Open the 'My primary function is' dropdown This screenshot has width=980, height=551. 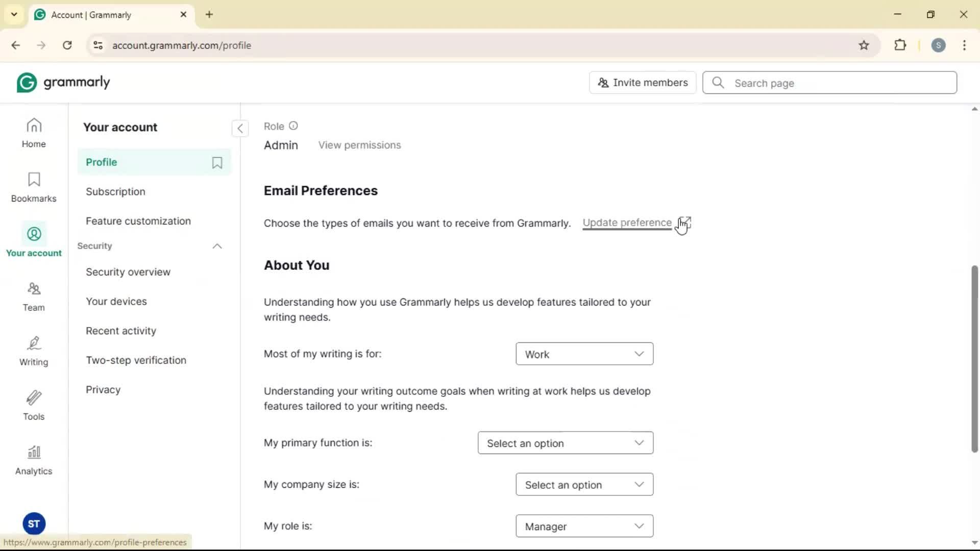tap(565, 443)
